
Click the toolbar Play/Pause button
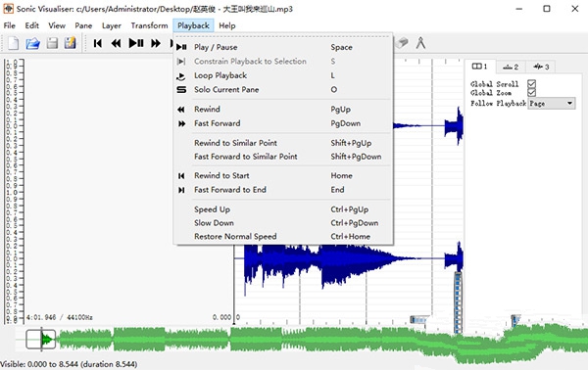(x=136, y=43)
